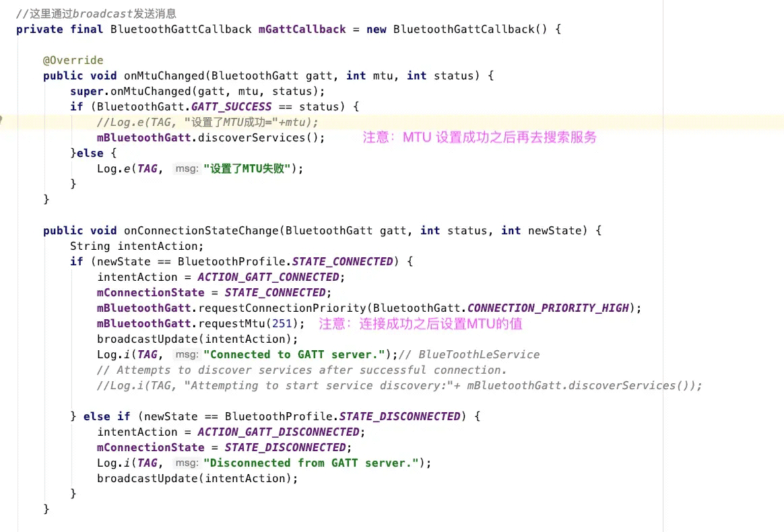Click the intention lightbulb icon at left edge
Screen dimensions: 784x532
[x=1, y=119]
